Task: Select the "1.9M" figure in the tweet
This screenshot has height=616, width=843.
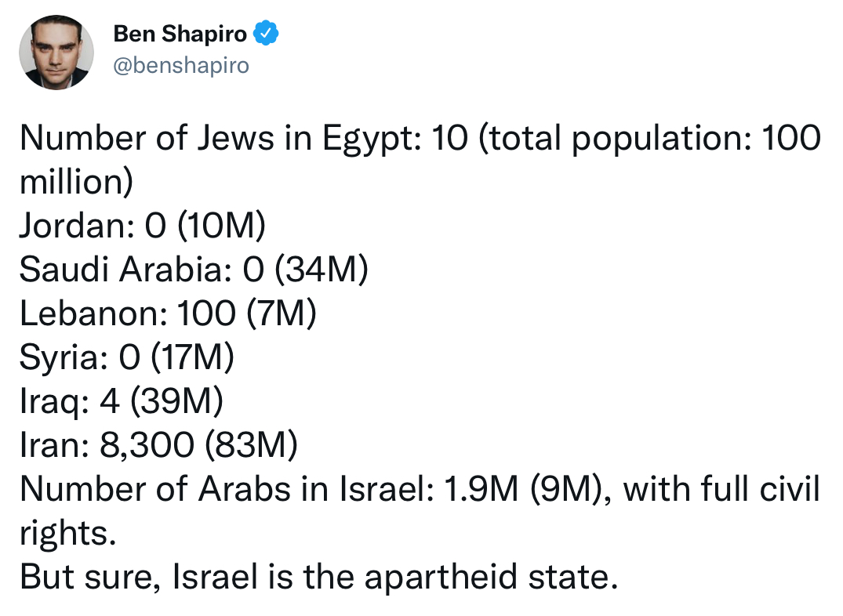Action: (x=481, y=489)
